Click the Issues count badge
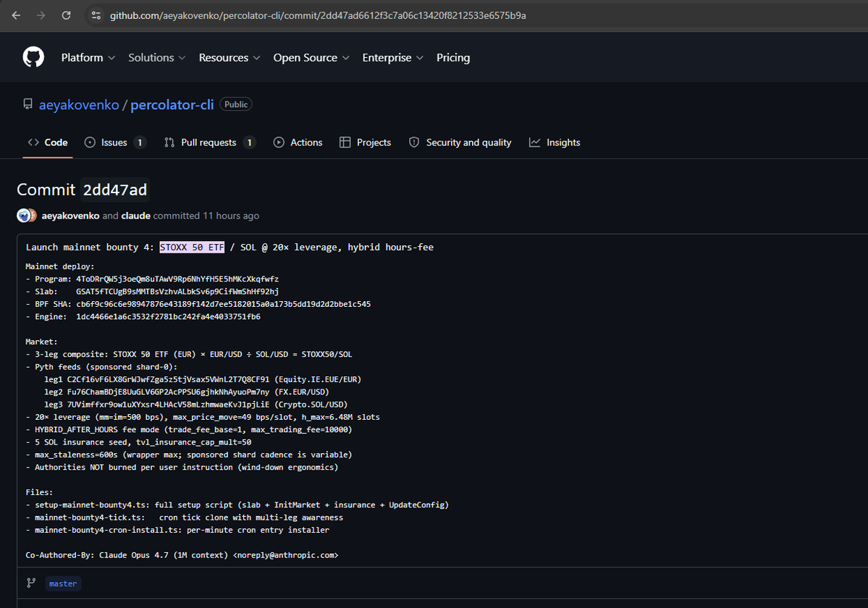 pos(140,143)
